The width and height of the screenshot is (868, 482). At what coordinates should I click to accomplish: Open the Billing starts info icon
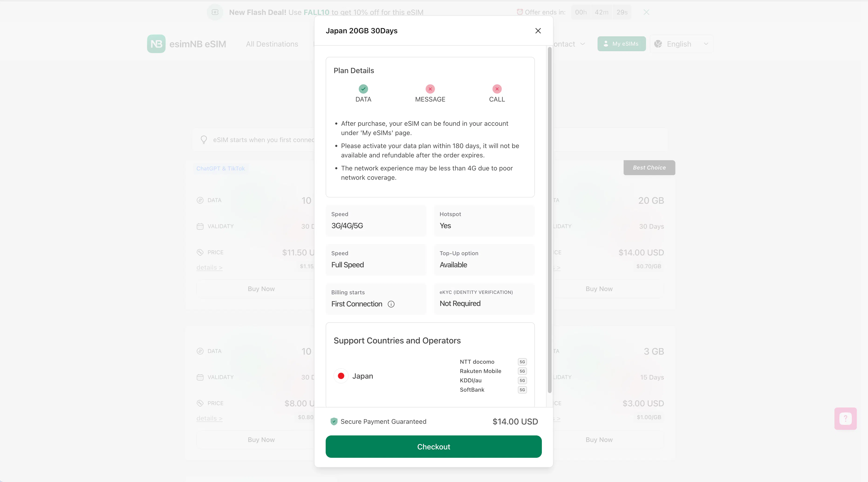[x=391, y=304]
